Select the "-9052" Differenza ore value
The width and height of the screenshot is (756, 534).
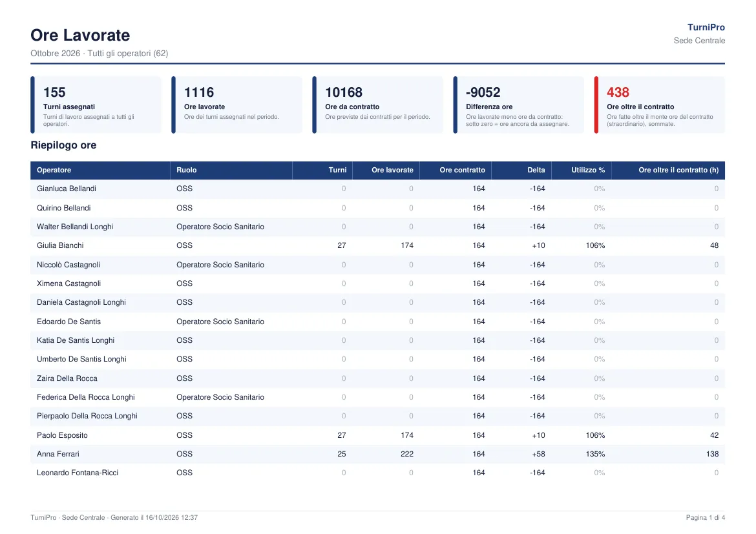pyautogui.click(x=483, y=92)
